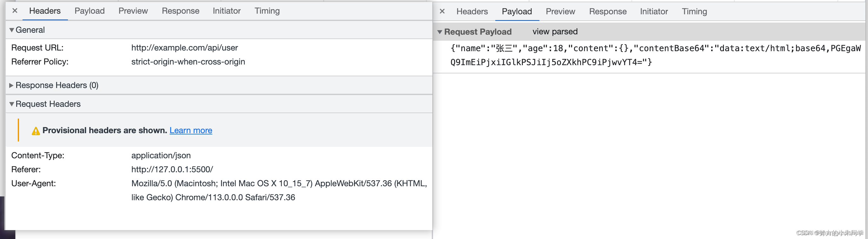This screenshot has height=239, width=868.
Task: Select the Payload tab in right panel
Action: (x=517, y=11)
